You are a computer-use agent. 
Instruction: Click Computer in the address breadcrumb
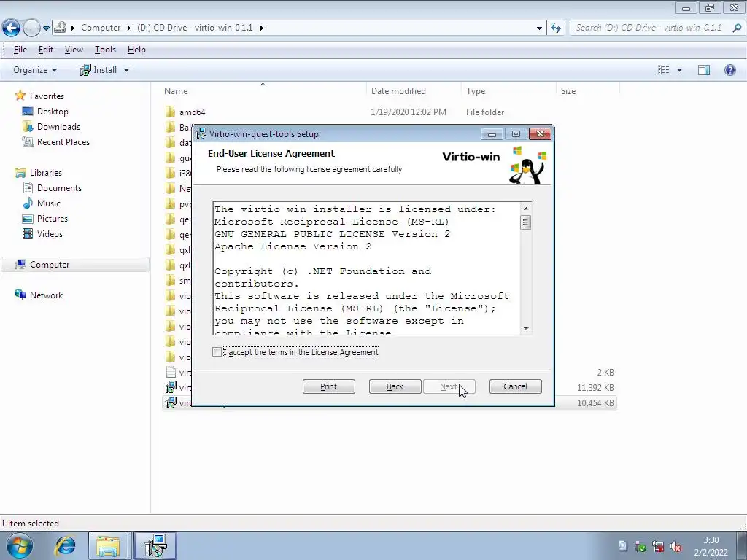pyautogui.click(x=101, y=28)
